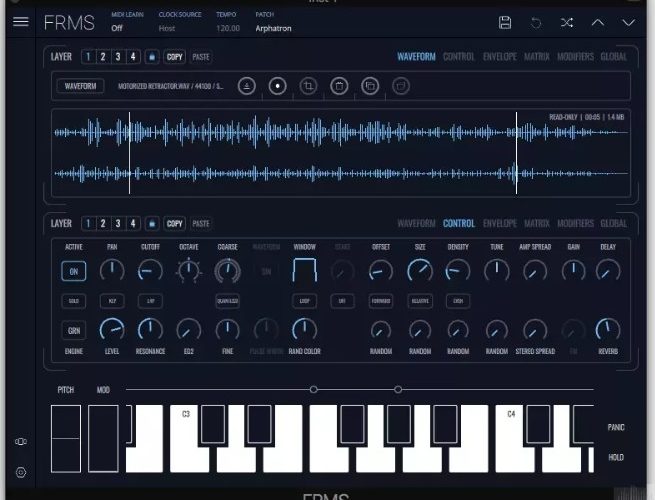Toggle the LOOP button under Window
The image size is (655, 500).
[x=305, y=301]
